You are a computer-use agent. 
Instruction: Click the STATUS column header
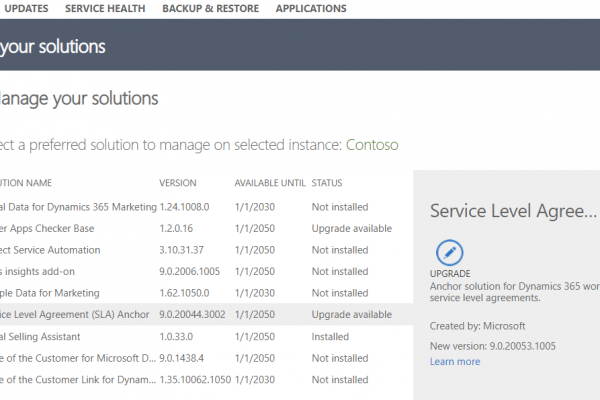coord(327,183)
